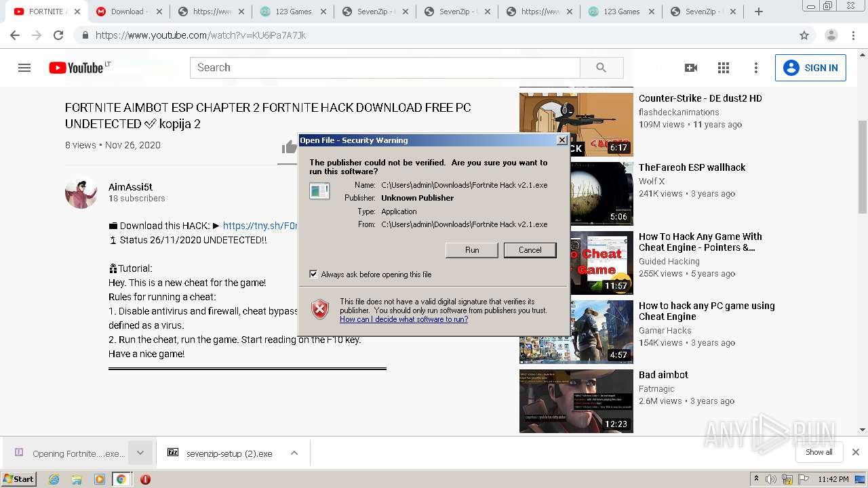Open the Bad aimbot video thumbnail
Viewport: 868px width, 488px height.
pyautogui.click(x=576, y=401)
